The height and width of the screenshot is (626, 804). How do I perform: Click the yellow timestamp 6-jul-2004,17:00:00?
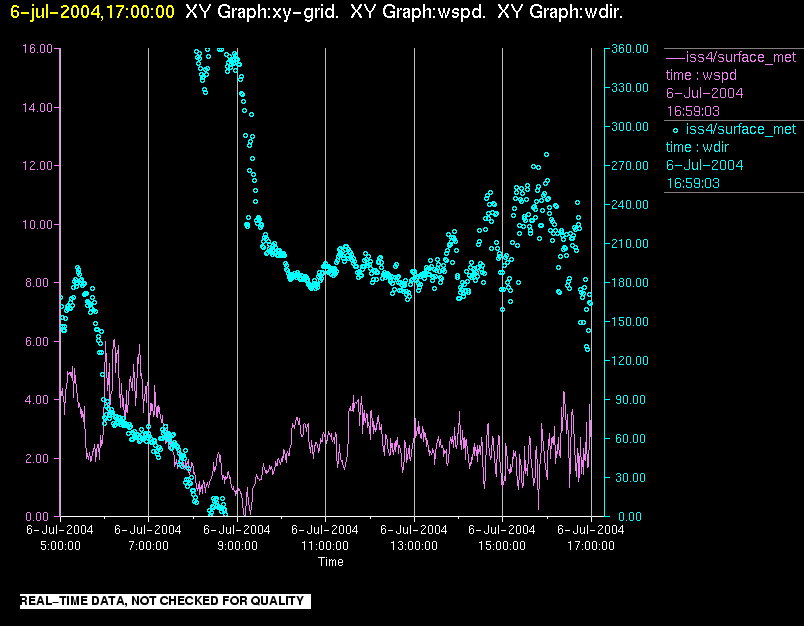[92, 12]
